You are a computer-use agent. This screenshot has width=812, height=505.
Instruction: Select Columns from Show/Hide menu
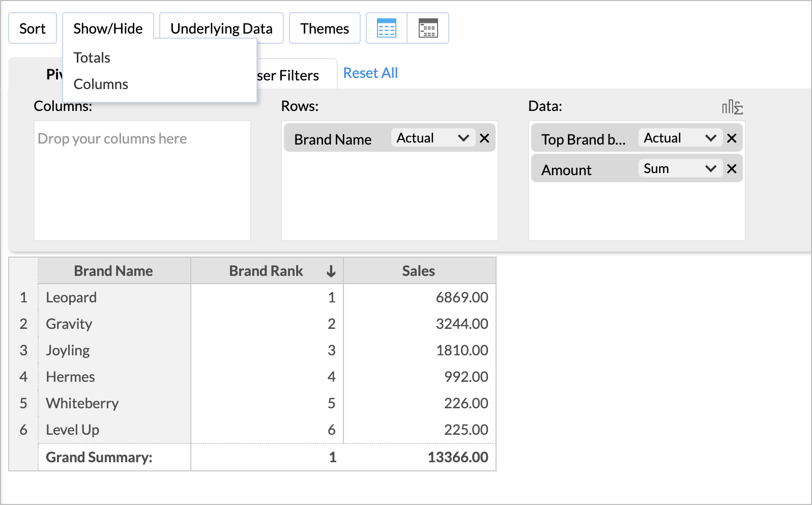[101, 84]
